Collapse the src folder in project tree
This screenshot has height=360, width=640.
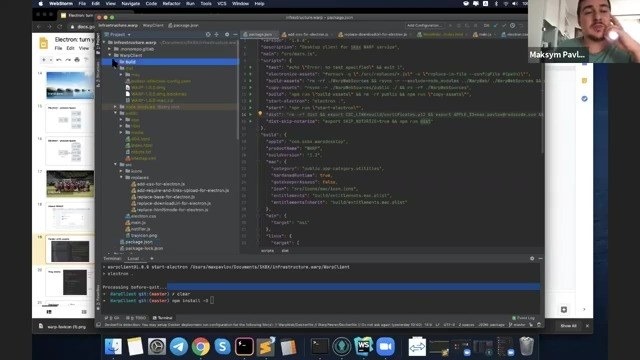point(116,164)
